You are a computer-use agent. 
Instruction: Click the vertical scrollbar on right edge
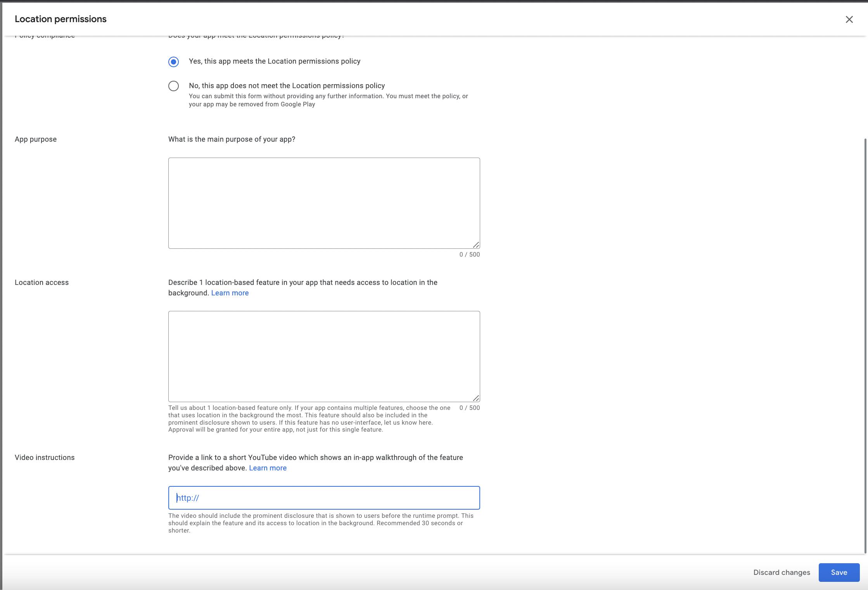[865, 345]
